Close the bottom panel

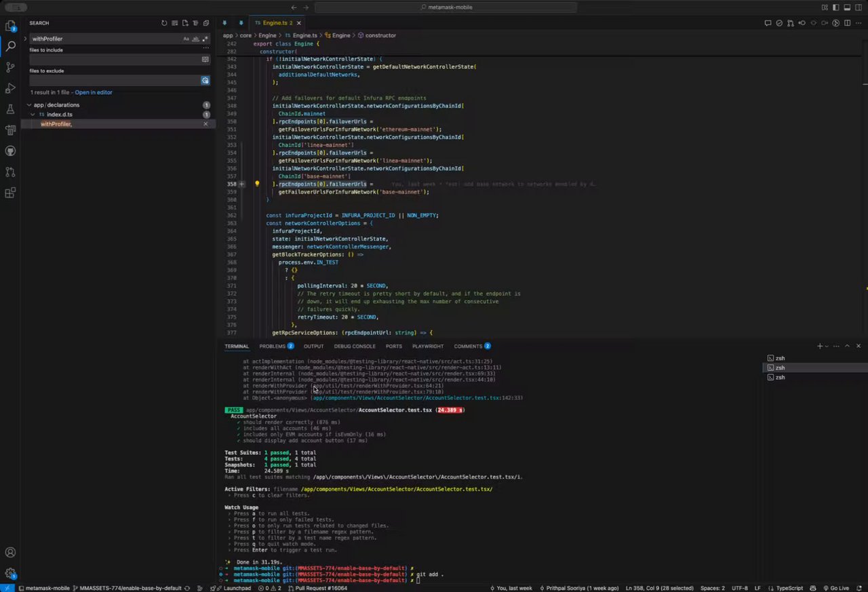pos(859,346)
